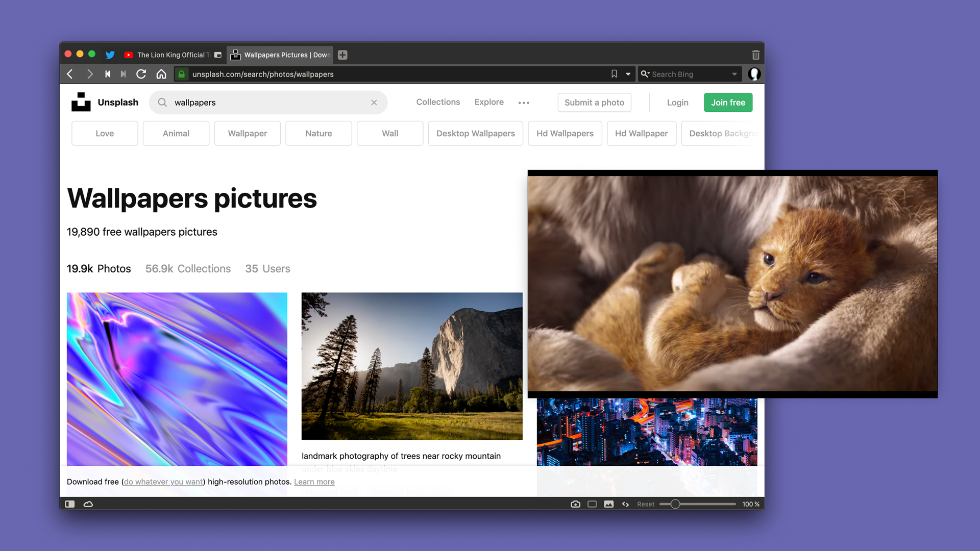The width and height of the screenshot is (980, 551).
Task: Open the Explore menu item
Action: (489, 102)
